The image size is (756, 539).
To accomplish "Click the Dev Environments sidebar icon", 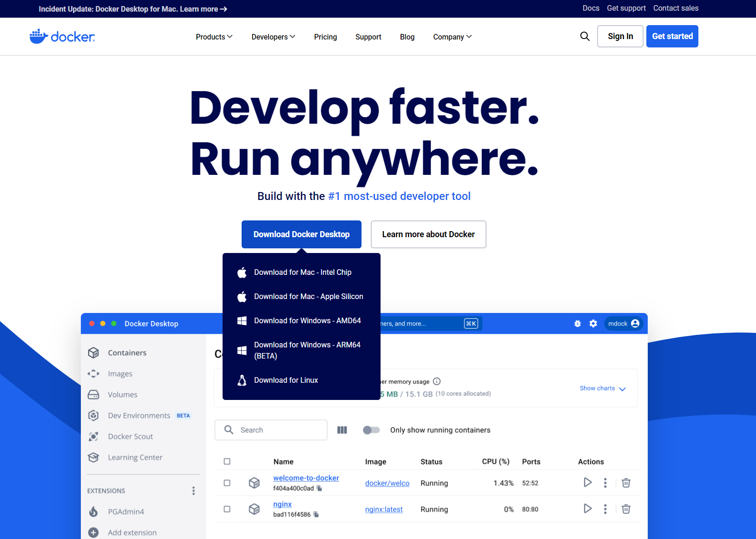I will coord(93,415).
